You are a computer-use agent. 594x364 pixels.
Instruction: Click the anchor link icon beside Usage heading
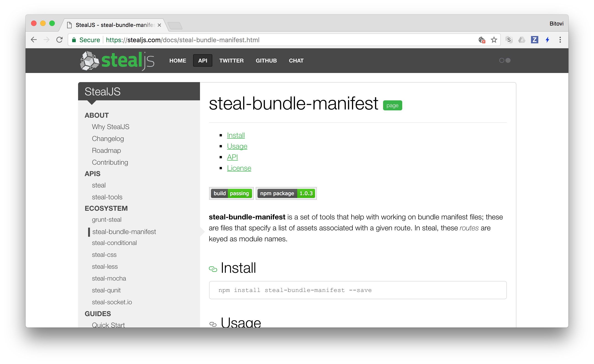tap(213, 324)
